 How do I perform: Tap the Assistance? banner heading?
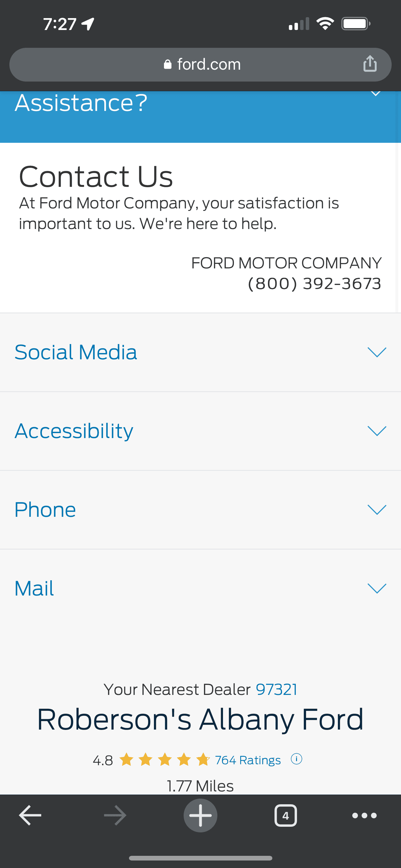click(81, 103)
